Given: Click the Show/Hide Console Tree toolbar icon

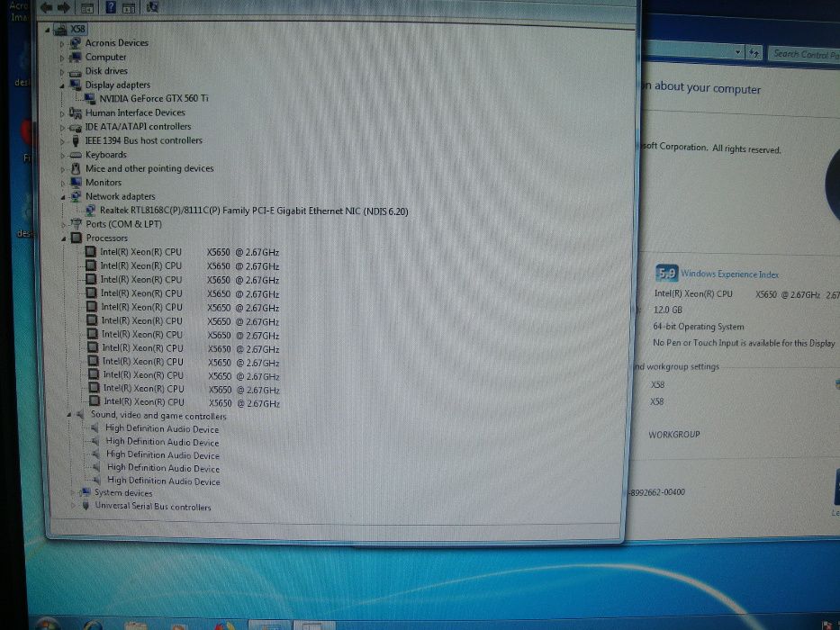Looking at the screenshot, I should [86, 7].
